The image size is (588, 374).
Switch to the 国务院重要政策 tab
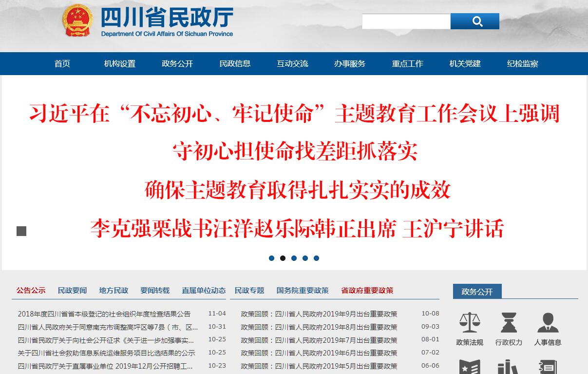point(303,291)
